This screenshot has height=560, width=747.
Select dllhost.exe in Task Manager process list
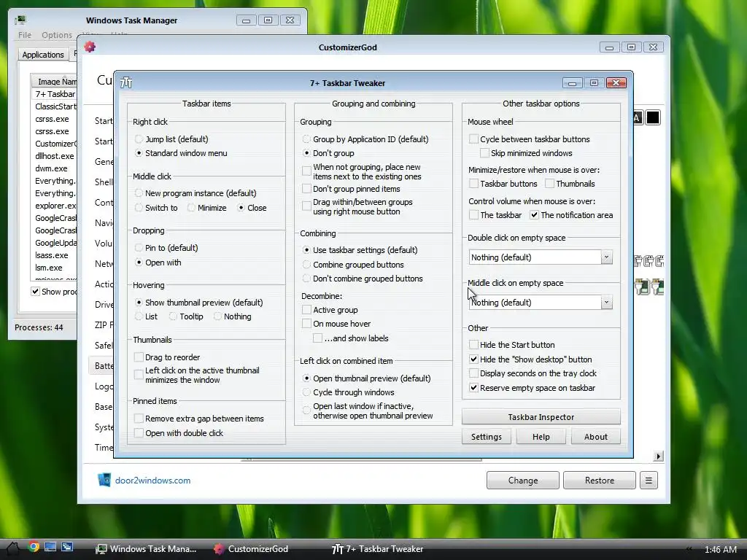pyautogui.click(x=54, y=156)
